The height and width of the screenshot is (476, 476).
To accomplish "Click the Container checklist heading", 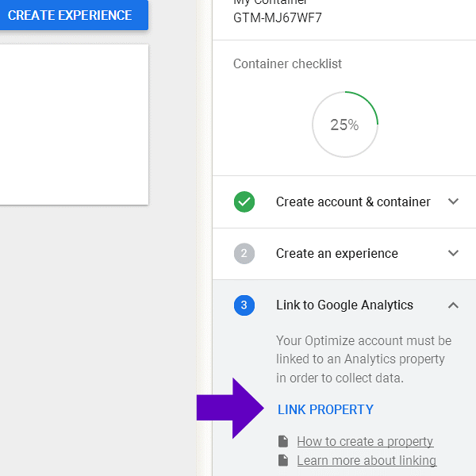I will point(288,63).
